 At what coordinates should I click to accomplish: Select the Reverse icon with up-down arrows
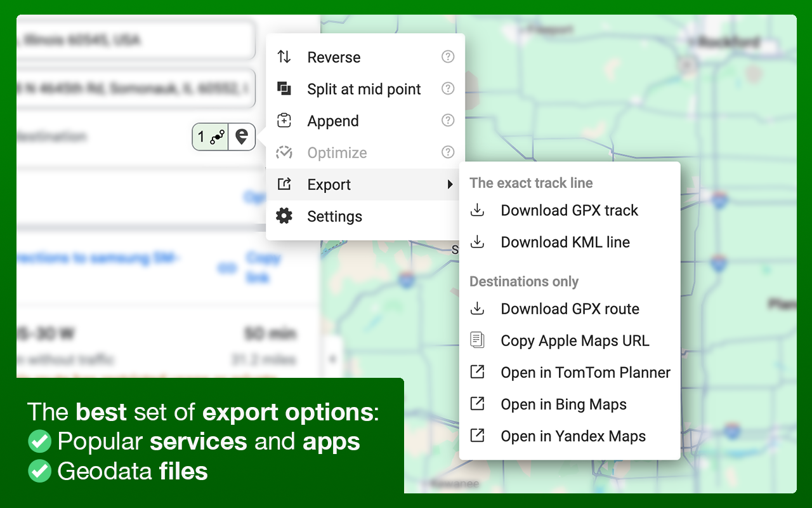coord(284,57)
